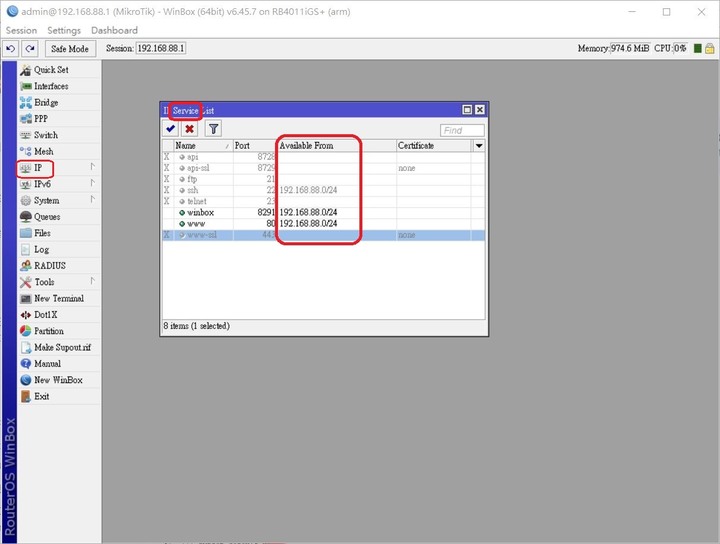Open the Session menu
Image resolution: width=720 pixels, height=544 pixels.
(21, 30)
